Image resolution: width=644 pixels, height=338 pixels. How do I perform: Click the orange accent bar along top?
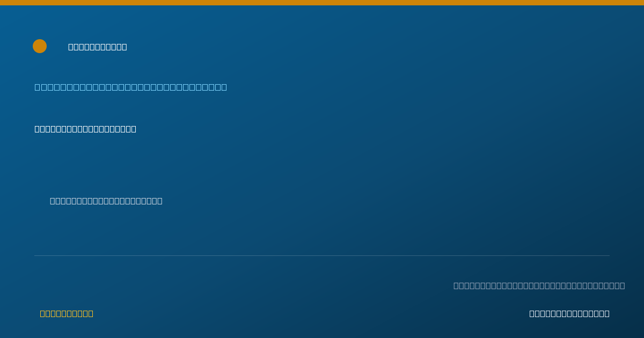322,3
